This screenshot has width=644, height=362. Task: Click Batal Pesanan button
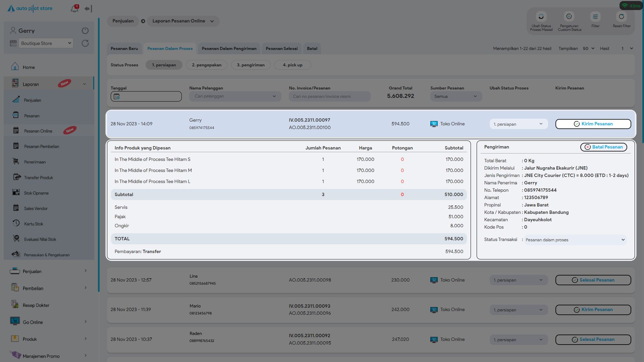click(x=603, y=147)
